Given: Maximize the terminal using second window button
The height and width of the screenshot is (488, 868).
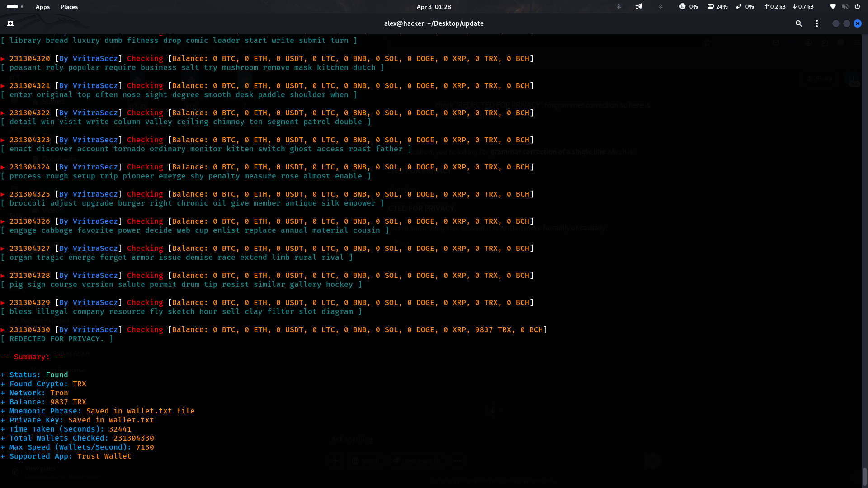Looking at the screenshot, I should pos(847,23).
